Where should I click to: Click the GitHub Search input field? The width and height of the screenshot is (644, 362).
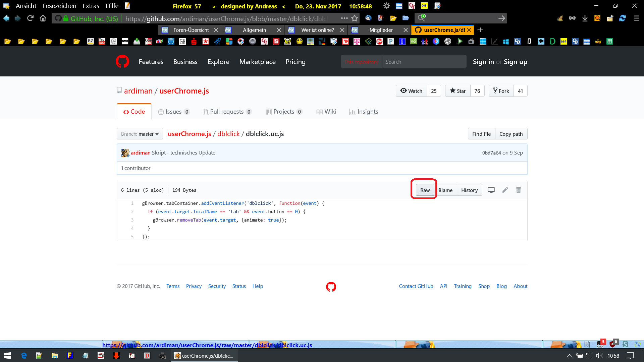pos(424,62)
